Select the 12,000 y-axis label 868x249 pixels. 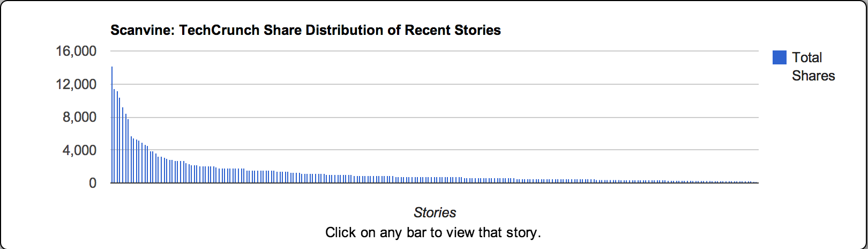click(x=76, y=84)
